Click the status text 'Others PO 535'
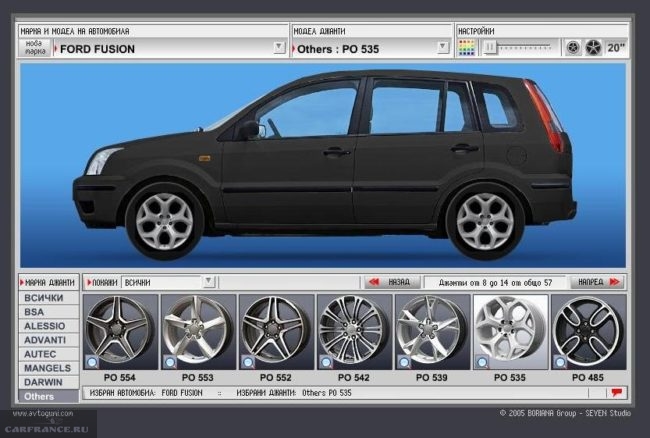Image resolution: width=650 pixels, height=438 pixels. 327,393
